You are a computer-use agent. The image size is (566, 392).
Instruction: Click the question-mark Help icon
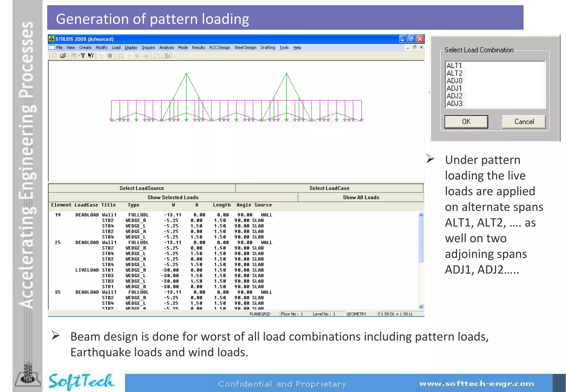[x=83, y=56]
